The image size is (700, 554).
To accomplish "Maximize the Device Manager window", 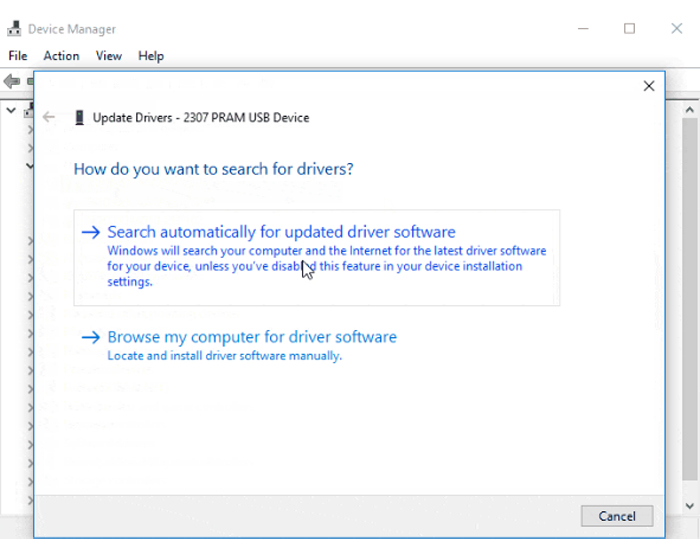I will [629, 29].
